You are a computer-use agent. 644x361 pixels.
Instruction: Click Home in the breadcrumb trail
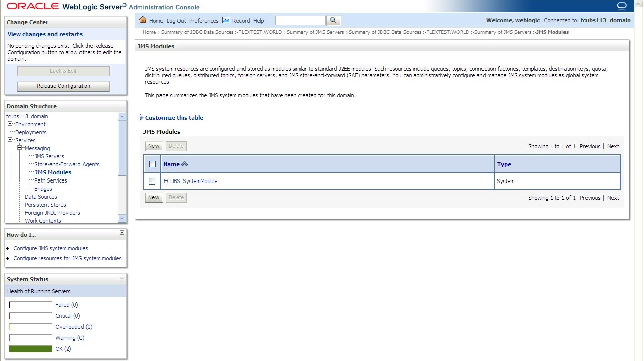point(149,32)
